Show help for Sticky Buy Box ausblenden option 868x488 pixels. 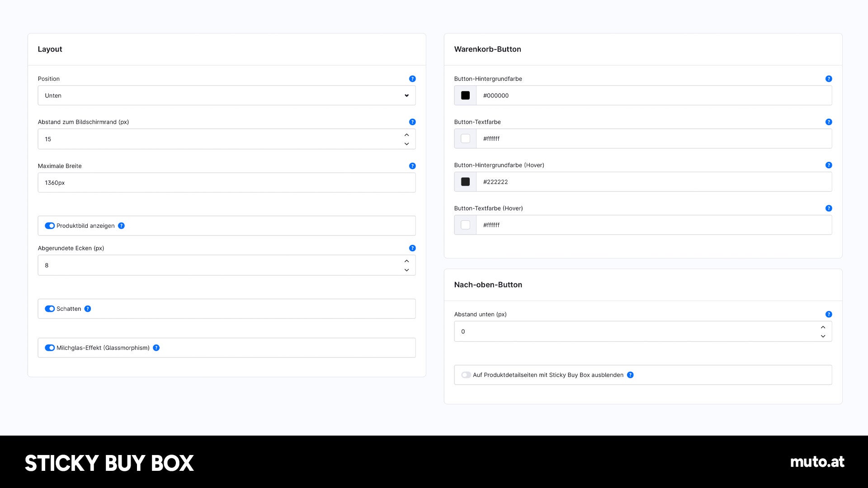pyautogui.click(x=630, y=375)
